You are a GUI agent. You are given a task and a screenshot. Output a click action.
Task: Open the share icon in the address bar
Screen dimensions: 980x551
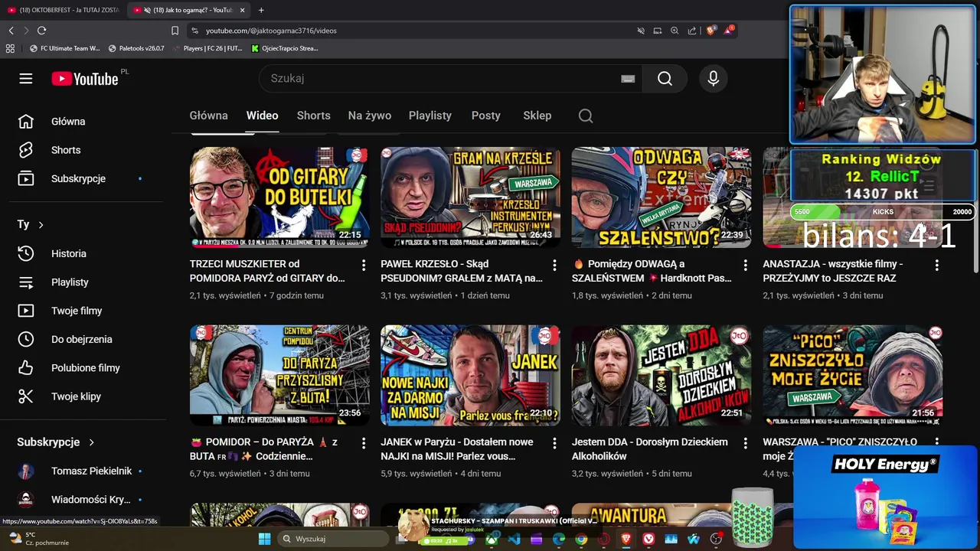point(692,31)
